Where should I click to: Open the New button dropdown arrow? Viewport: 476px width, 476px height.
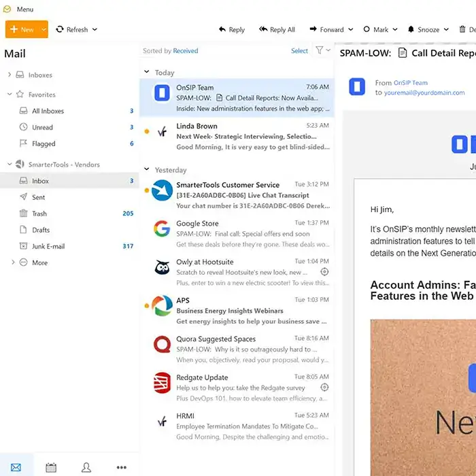pyautogui.click(x=44, y=29)
